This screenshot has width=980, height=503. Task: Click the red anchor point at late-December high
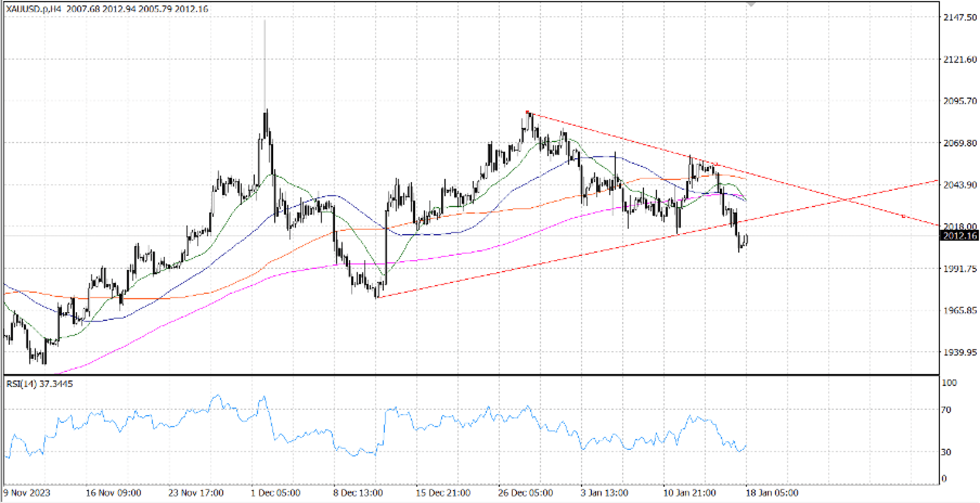pyautogui.click(x=527, y=113)
